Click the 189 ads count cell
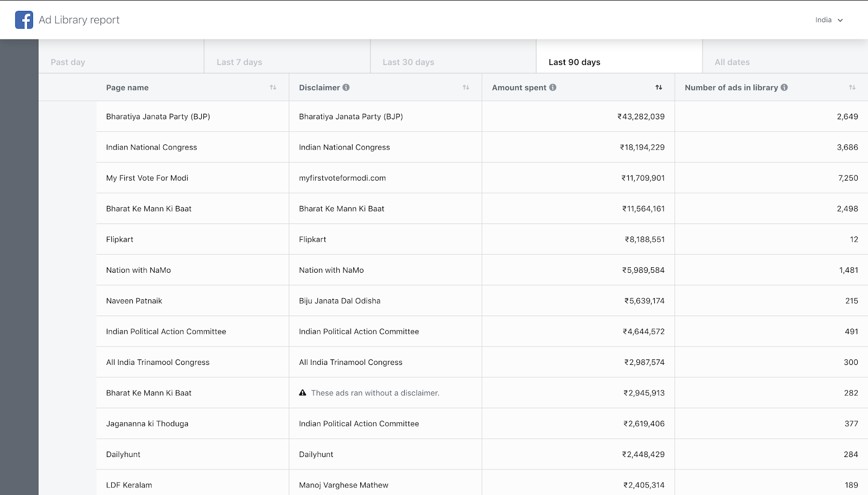 tap(852, 485)
